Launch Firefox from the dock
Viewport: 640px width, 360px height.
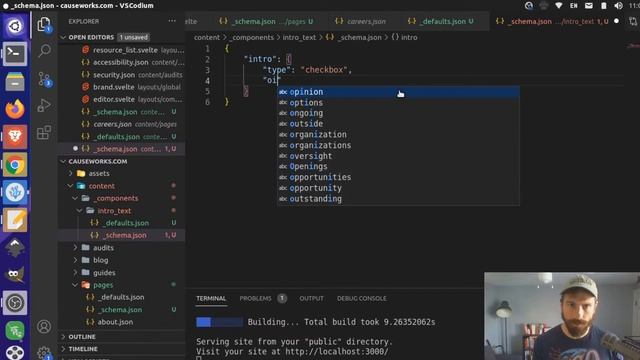click(x=15, y=109)
